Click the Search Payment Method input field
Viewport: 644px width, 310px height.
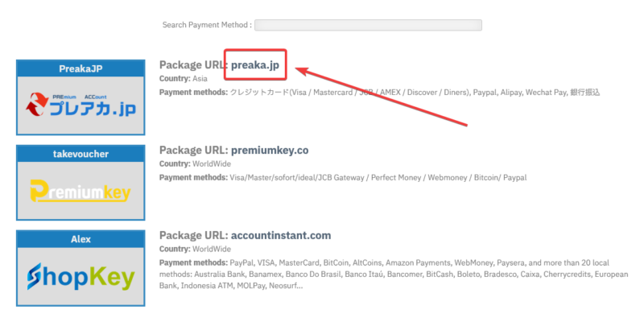point(368,25)
